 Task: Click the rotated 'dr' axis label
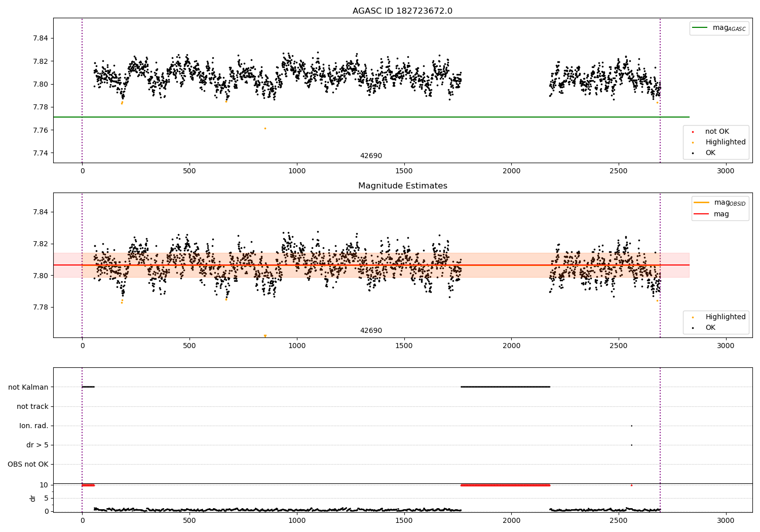pyautogui.click(x=33, y=498)
